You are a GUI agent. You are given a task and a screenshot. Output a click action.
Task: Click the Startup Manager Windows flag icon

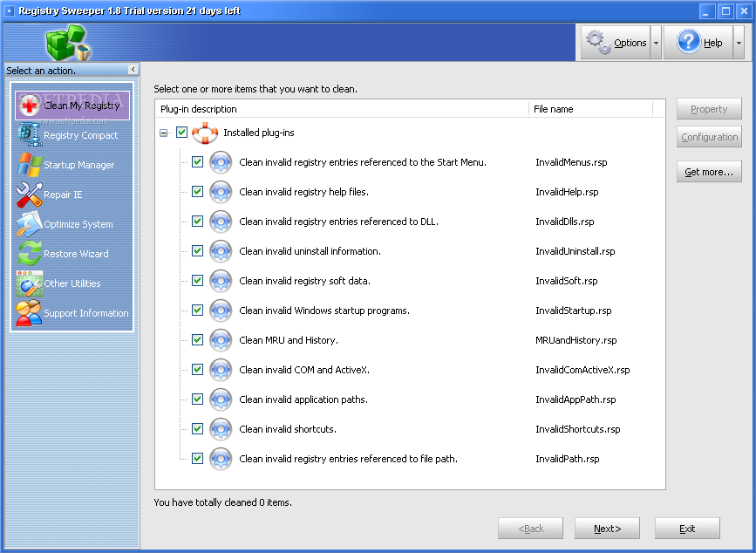29,164
